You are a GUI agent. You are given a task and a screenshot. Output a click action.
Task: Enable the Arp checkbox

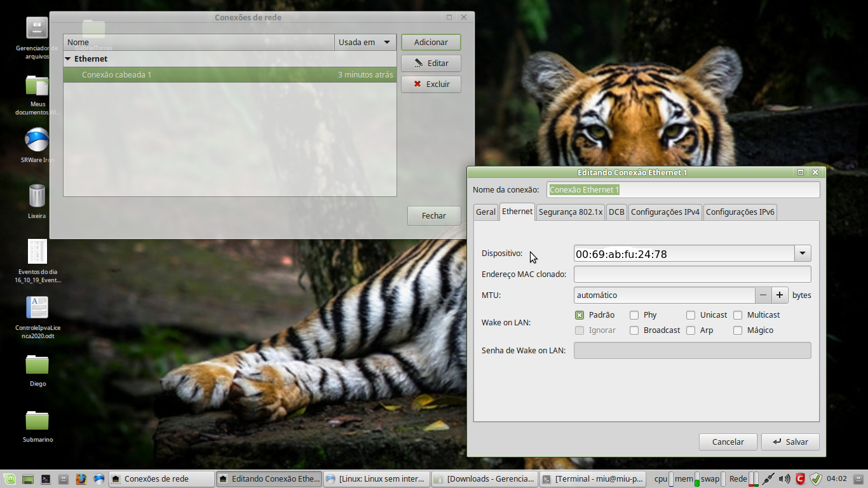click(691, 330)
